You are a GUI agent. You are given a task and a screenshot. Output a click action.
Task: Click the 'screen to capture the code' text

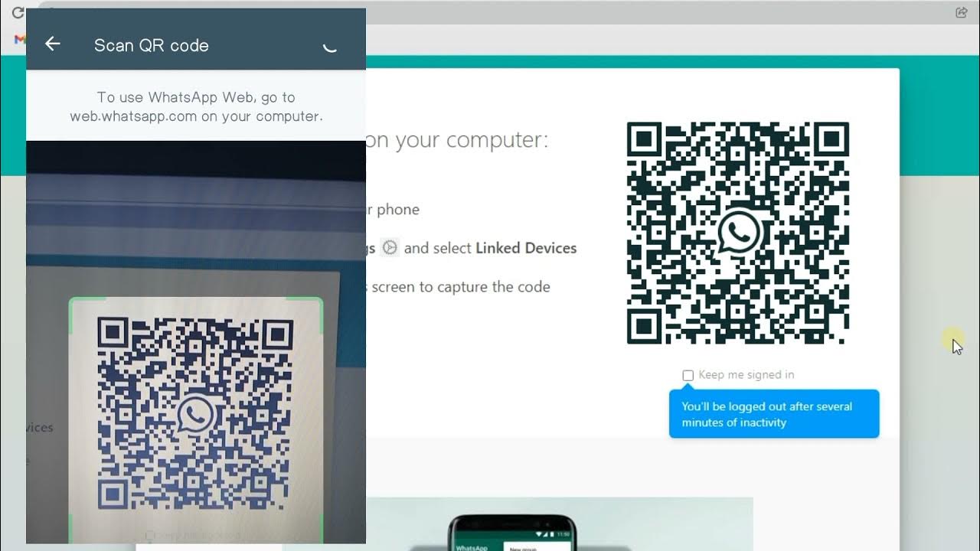pos(461,287)
